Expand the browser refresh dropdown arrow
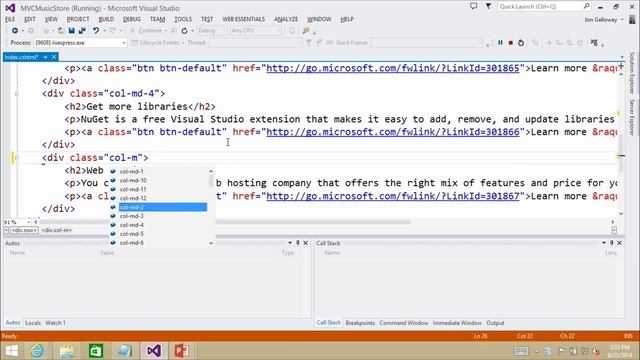The width and height of the screenshot is (640, 360). 192,31
